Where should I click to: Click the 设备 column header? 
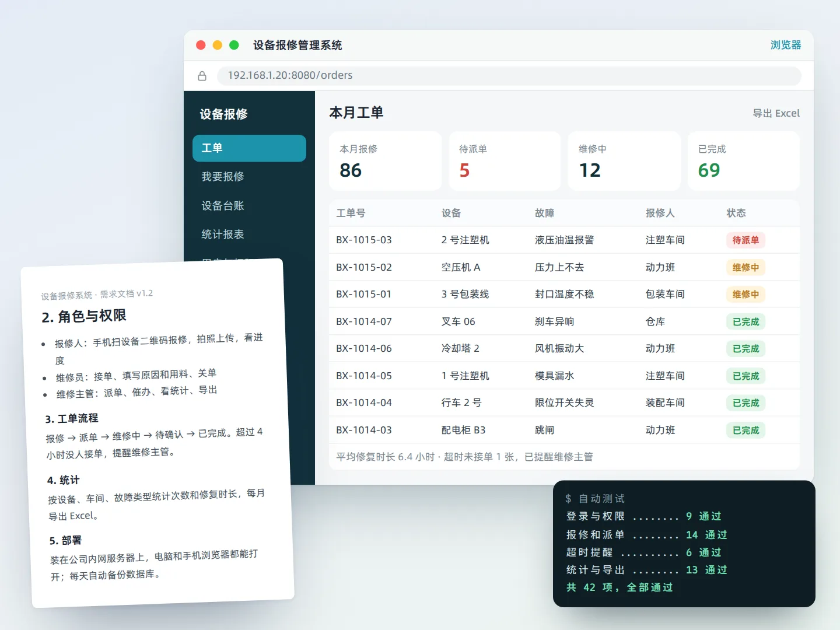[451, 213]
